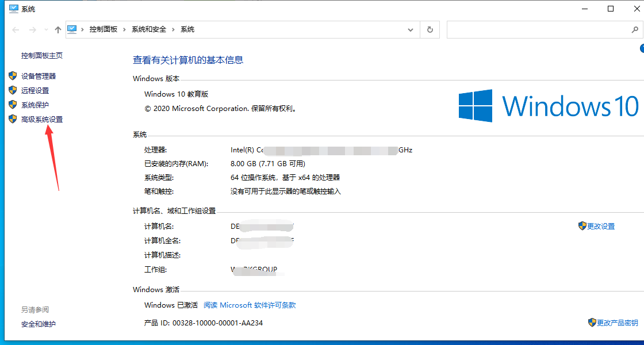Screen dimensions: 644x345
Task: Click the search magnifier icon
Action: click(634, 30)
